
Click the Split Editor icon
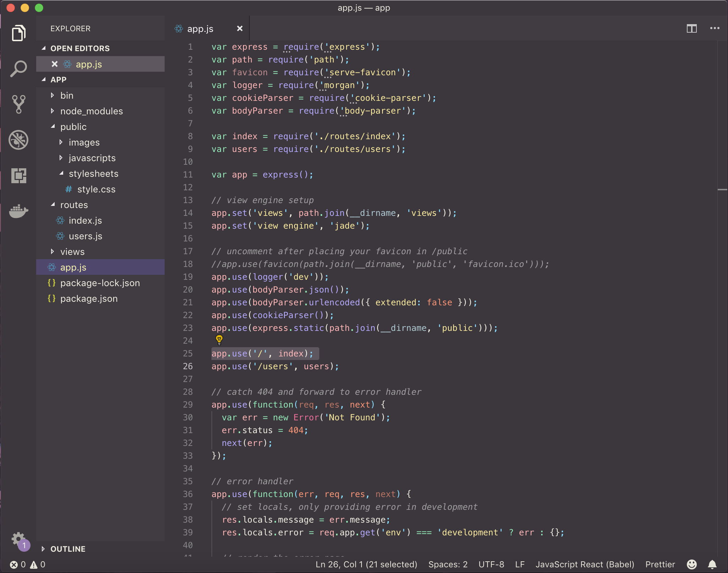click(691, 28)
